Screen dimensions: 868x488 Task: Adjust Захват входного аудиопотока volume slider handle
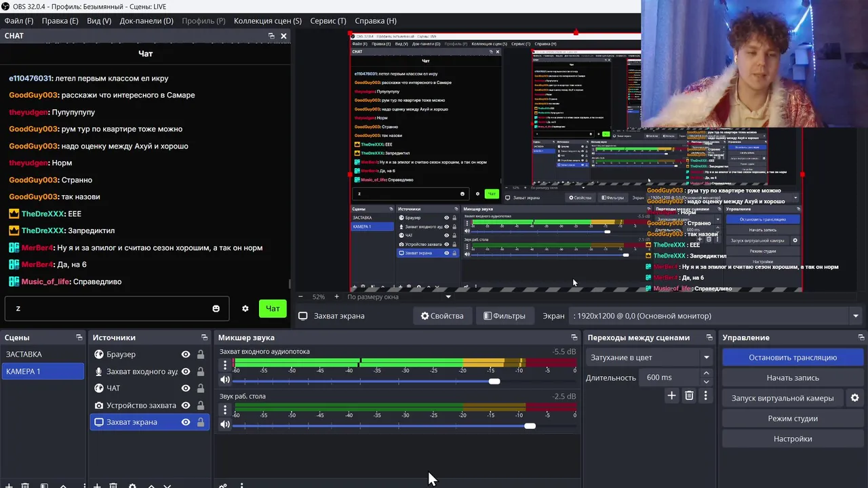point(494,381)
